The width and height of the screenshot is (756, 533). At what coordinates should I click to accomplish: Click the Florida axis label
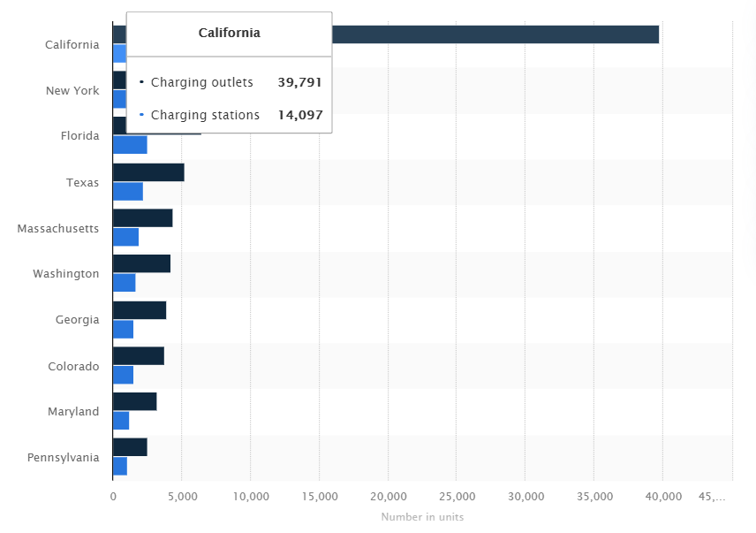point(80,136)
